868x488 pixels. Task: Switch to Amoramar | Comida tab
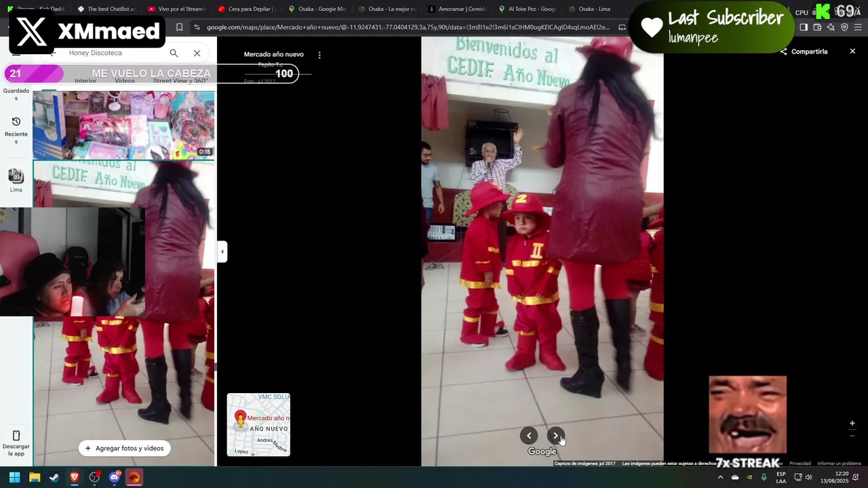458,9
